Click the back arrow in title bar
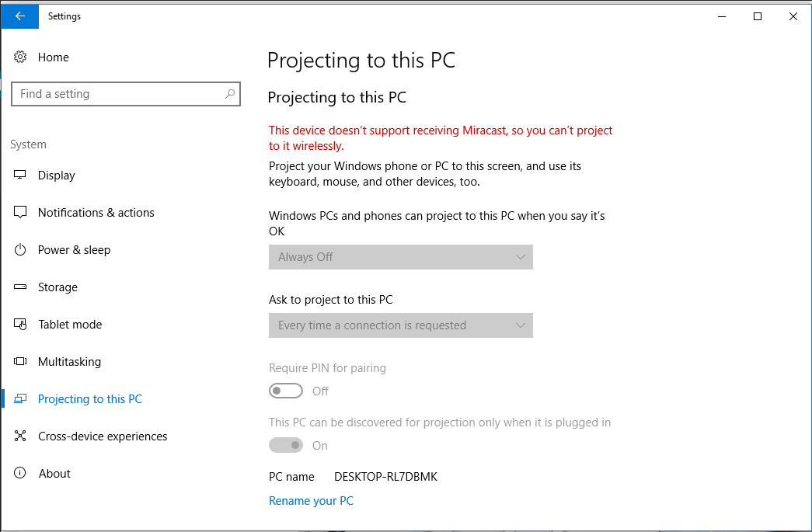 (x=19, y=16)
